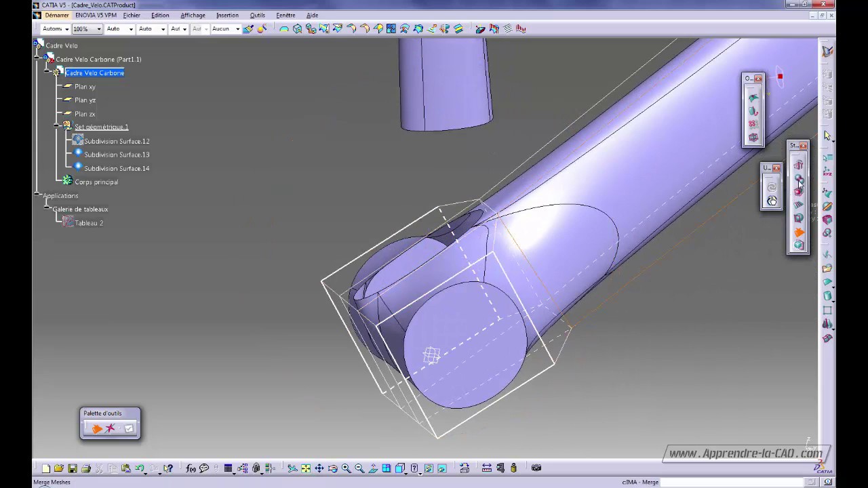Close the U... floating toolbar
The height and width of the screenshot is (488, 868).
(776, 168)
